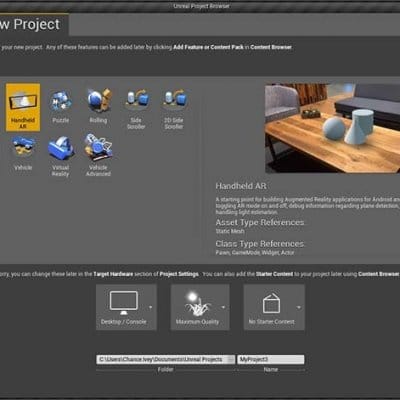
Task: Click the 'Class Type References' heading
Action: click(260, 244)
